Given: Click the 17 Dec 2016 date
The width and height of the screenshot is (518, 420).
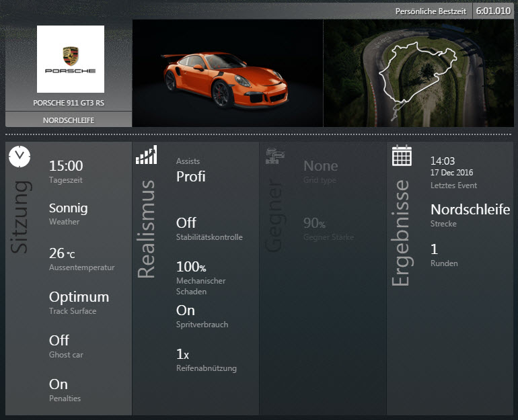Looking at the screenshot, I should [x=451, y=173].
